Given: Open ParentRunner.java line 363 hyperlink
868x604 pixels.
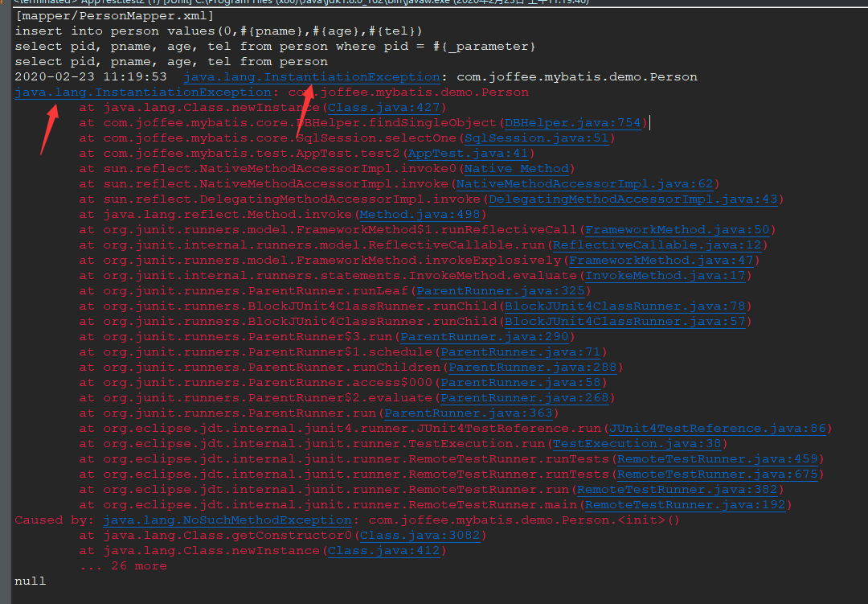Looking at the screenshot, I should click(x=470, y=413).
